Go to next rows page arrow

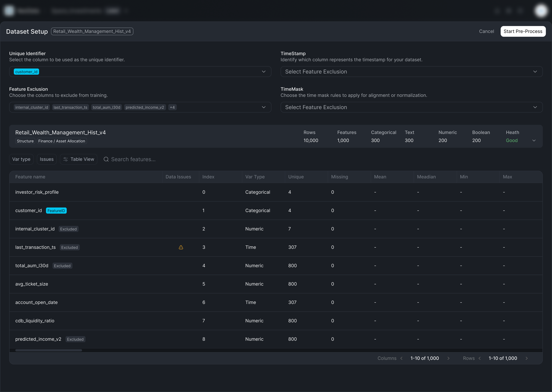[527, 358]
